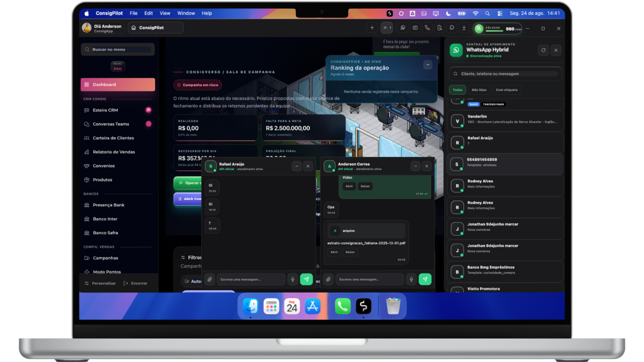644x362 pixels.
Task: Click the list counter button showing 1
Action: pos(387,28)
